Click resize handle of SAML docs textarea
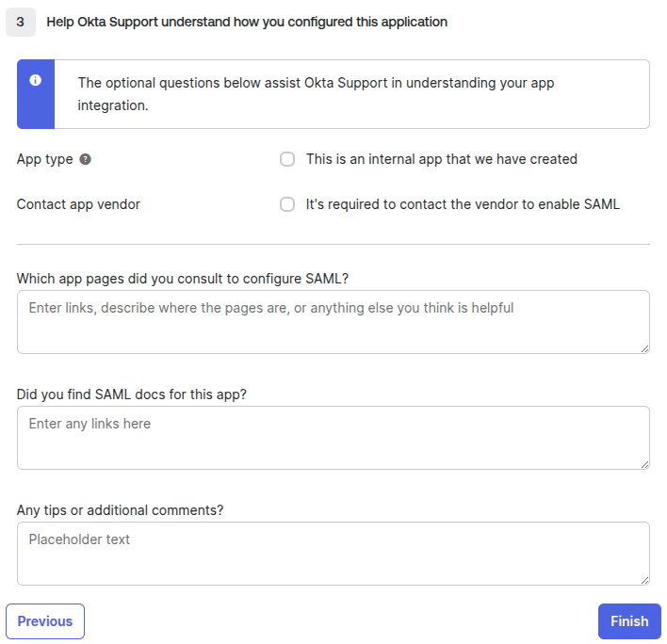The image size is (667, 644). click(x=644, y=464)
